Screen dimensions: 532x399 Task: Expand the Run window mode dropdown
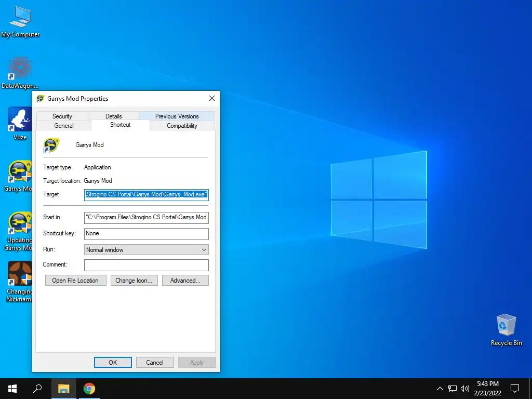[x=146, y=250]
